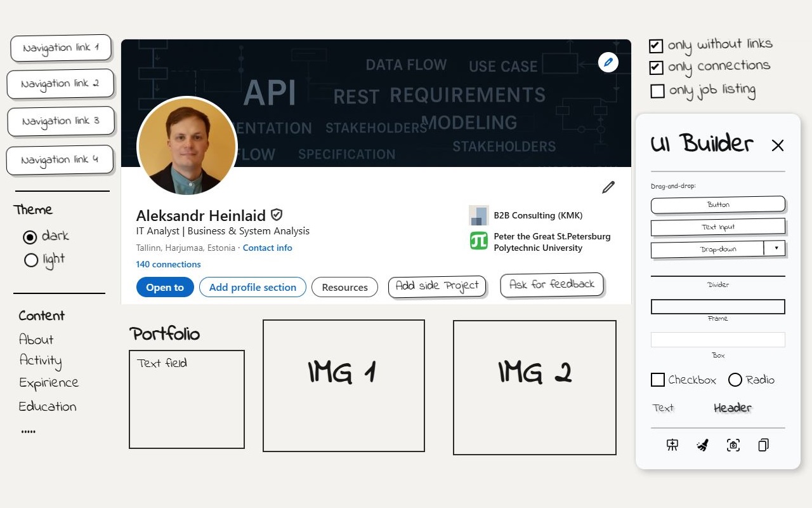Screen dimensions: 812x508
Task: Click the screenshot capture icon in UI Builder
Action: pyautogui.click(x=733, y=445)
